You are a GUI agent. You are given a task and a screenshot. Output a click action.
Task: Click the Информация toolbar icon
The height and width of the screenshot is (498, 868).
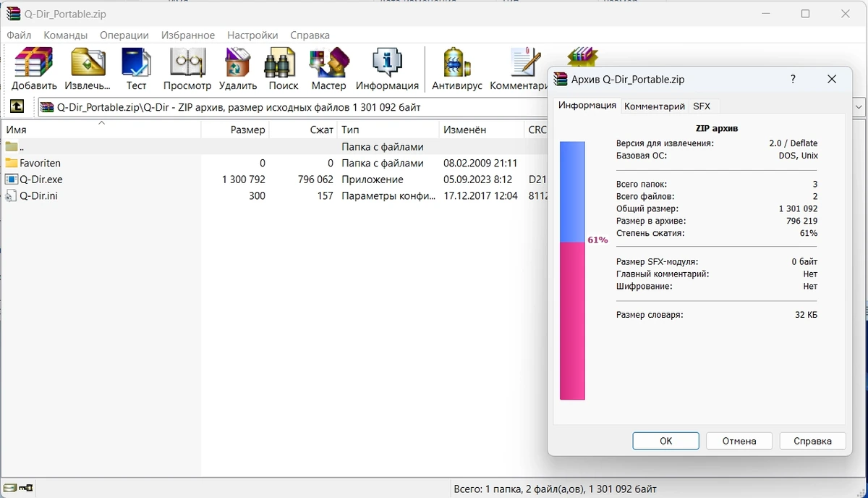coord(387,63)
